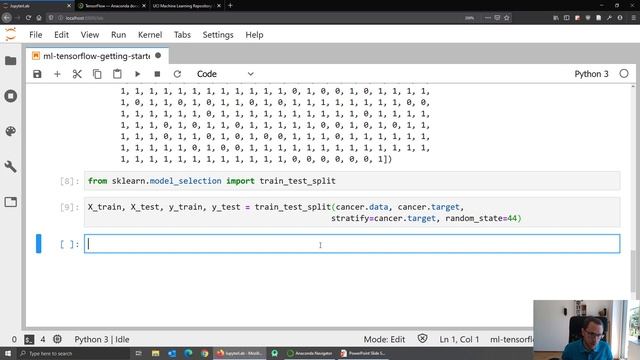Click Mode: Edit status entry
Viewport: 640px width, 360px height.
pyautogui.click(x=384, y=339)
